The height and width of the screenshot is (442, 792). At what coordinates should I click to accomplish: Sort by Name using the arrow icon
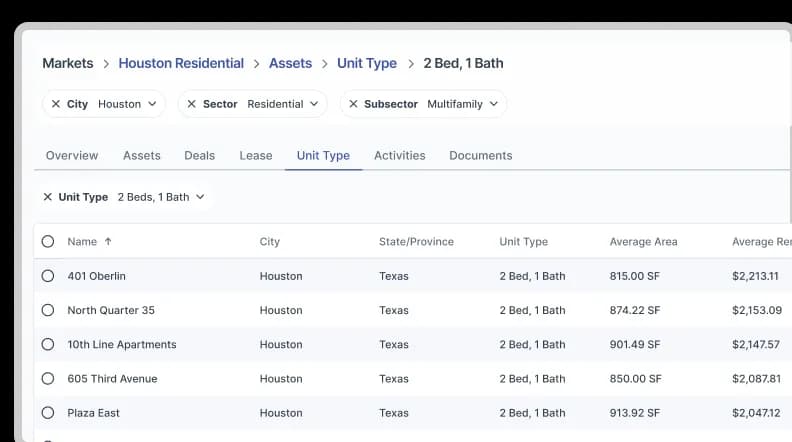108,242
